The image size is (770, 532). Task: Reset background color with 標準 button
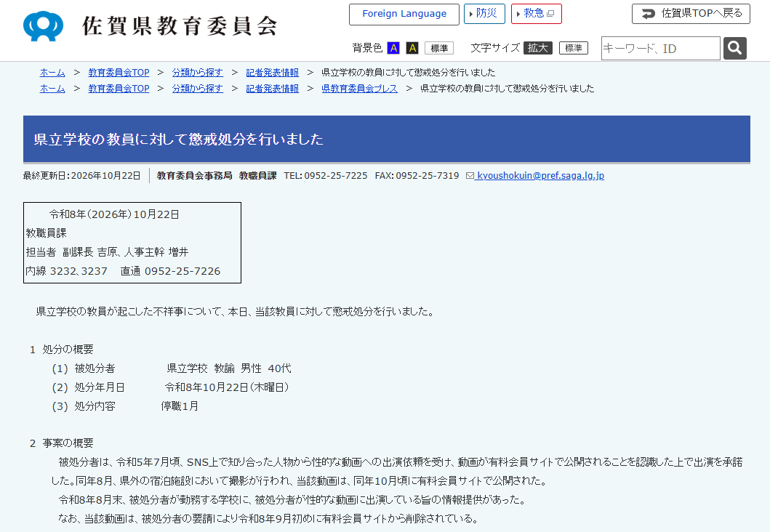pyautogui.click(x=439, y=48)
